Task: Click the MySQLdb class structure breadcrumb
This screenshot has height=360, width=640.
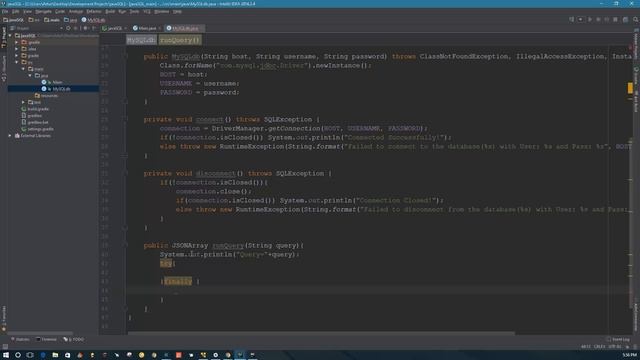Action: [141, 40]
